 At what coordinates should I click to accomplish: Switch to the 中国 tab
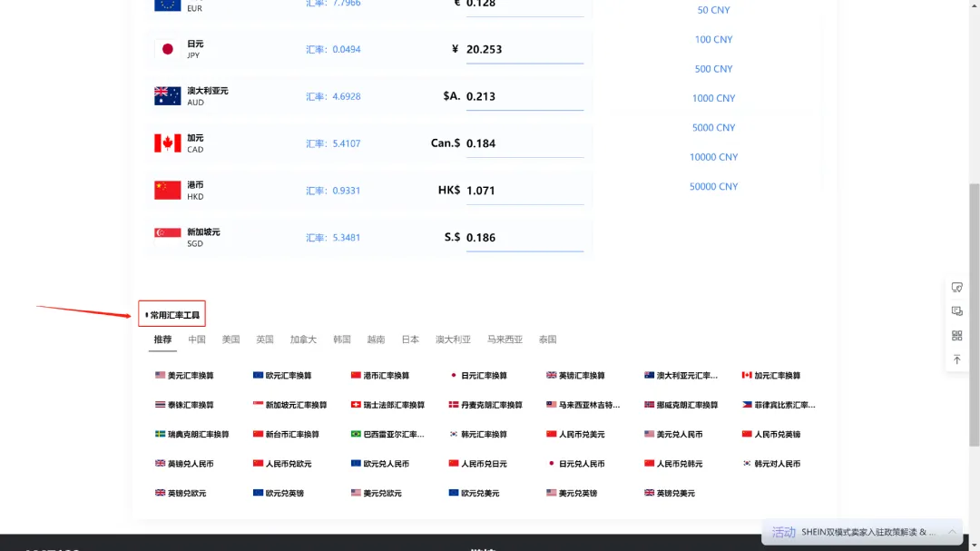[x=197, y=339]
